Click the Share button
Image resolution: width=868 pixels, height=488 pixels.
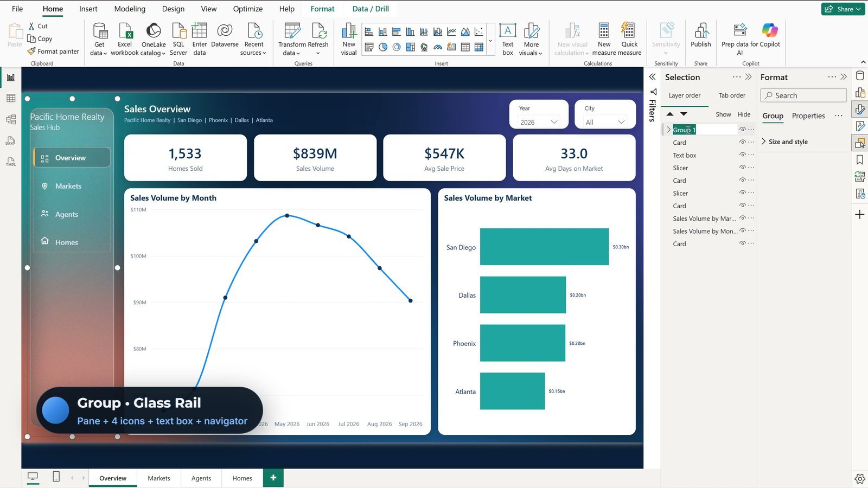pyautogui.click(x=843, y=9)
